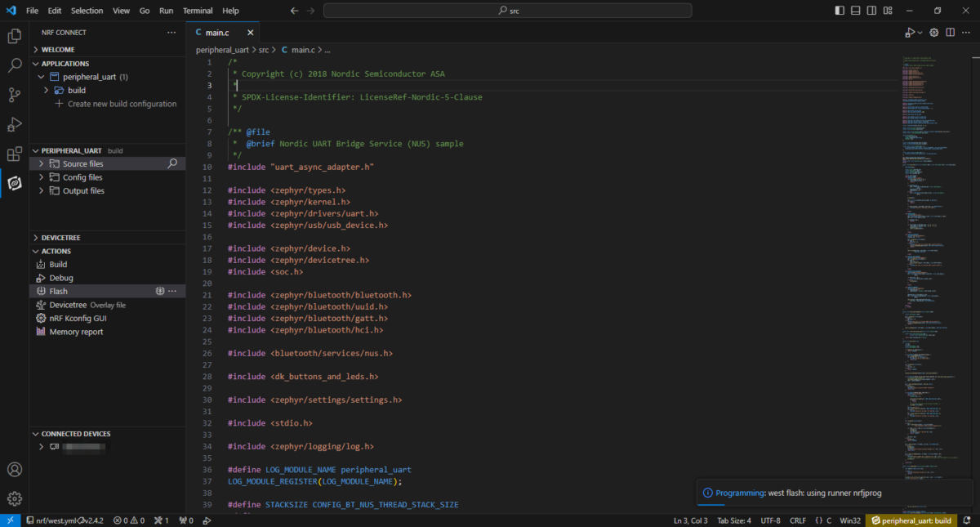Viewport: 980px width, 527px height.
Task: Expand the build configuration node
Action: point(47,90)
